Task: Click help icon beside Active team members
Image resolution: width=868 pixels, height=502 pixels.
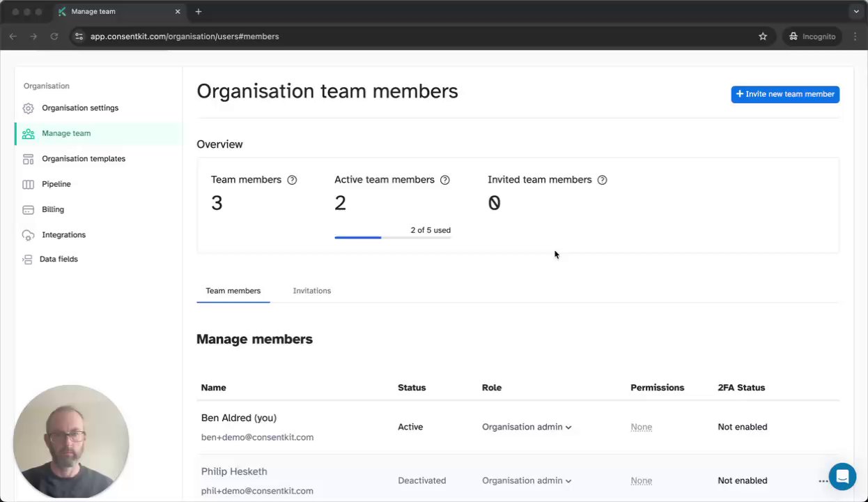Action: pos(445,180)
